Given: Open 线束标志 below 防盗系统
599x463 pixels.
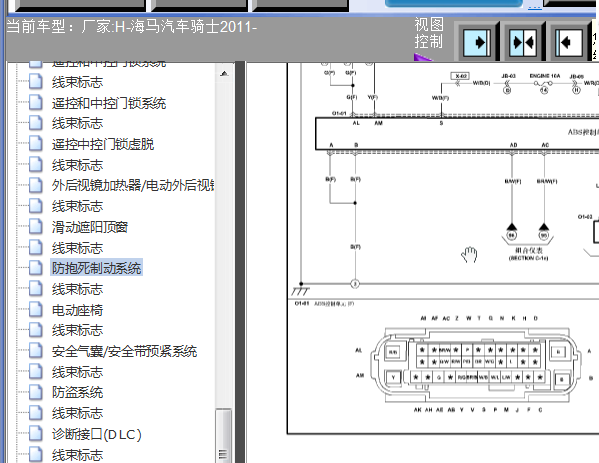Looking at the screenshot, I should (x=78, y=413).
